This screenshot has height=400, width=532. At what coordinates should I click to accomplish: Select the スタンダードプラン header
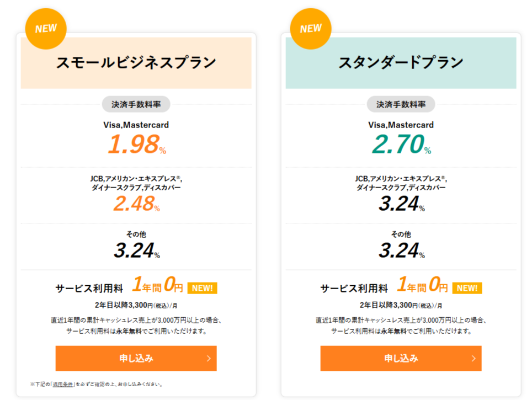[x=401, y=62]
